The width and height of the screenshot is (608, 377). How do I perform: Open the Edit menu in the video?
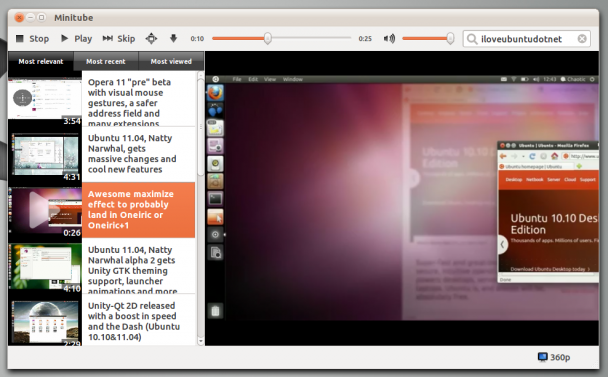(x=253, y=79)
